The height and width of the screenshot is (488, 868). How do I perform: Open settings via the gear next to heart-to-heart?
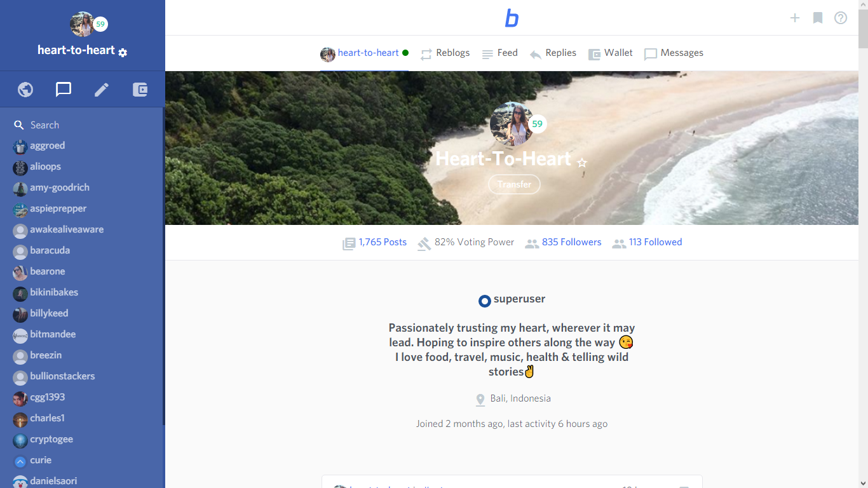click(x=123, y=52)
